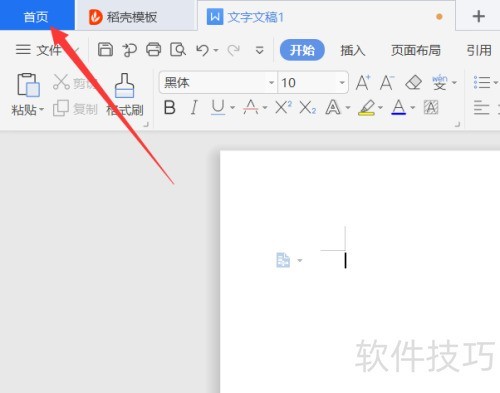This screenshot has width=500, height=393.
Task: Expand underline style dropdown arrow
Action: point(232,108)
